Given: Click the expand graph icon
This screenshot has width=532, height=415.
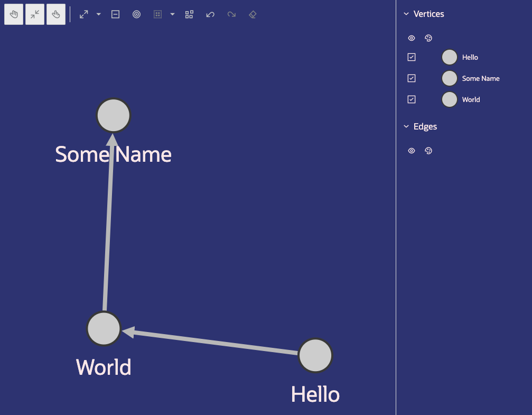Looking at the screenshot, I should [83, 14].
